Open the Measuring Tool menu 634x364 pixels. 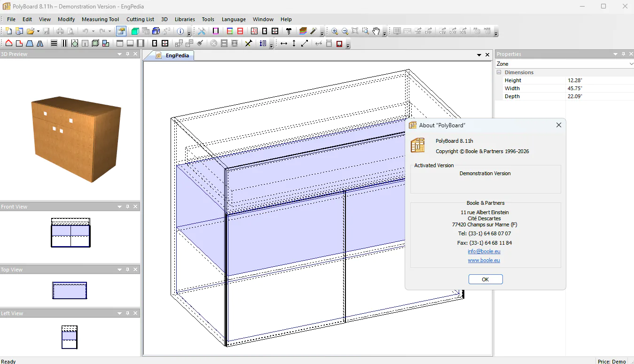[x=101, y=19]
